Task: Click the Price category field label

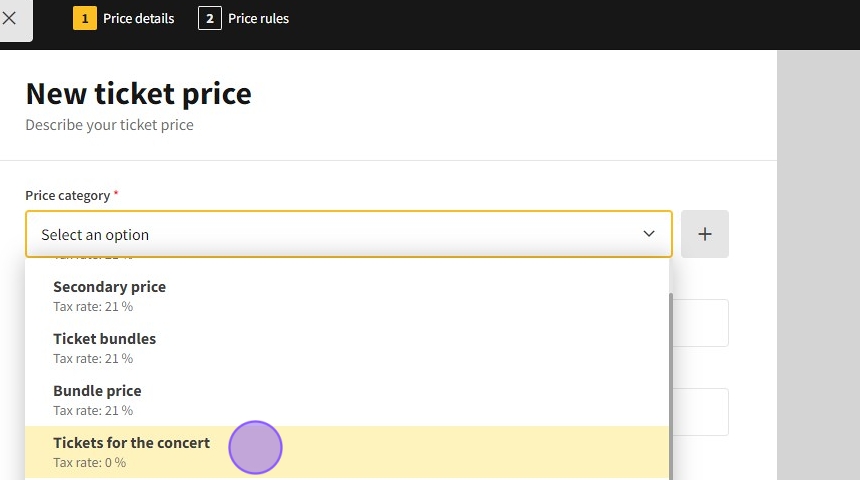Action: pos(67,195)
